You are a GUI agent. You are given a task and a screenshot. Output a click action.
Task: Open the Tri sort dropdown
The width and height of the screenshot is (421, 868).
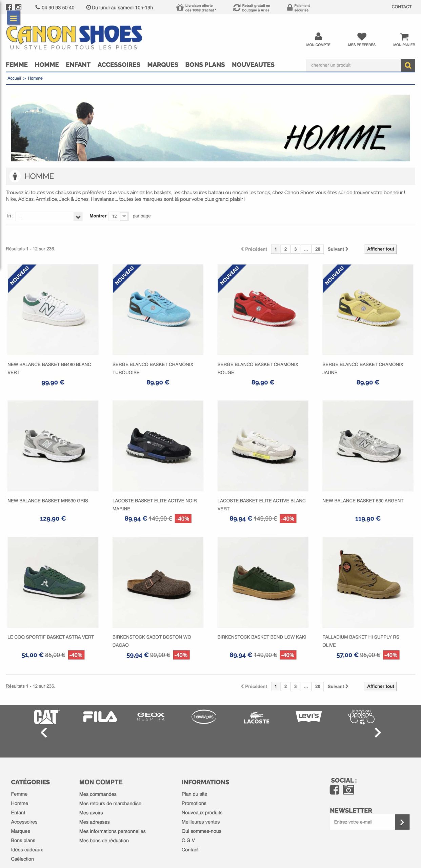49,216
